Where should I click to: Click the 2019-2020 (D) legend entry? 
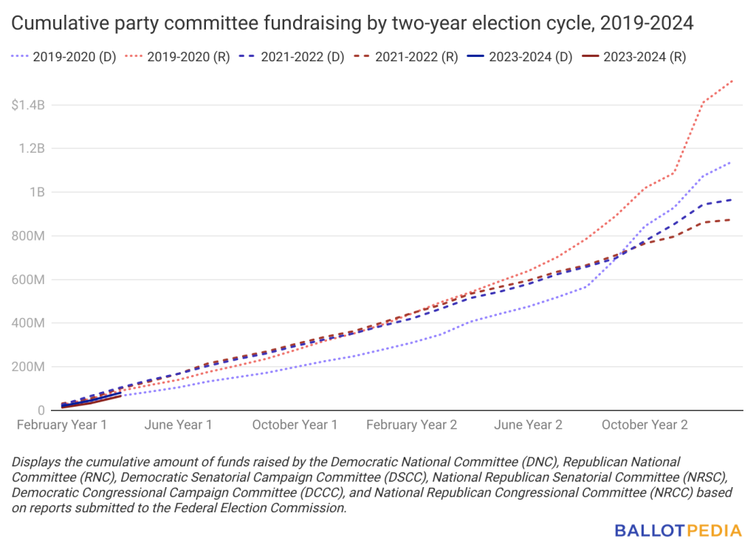point(63,57)
